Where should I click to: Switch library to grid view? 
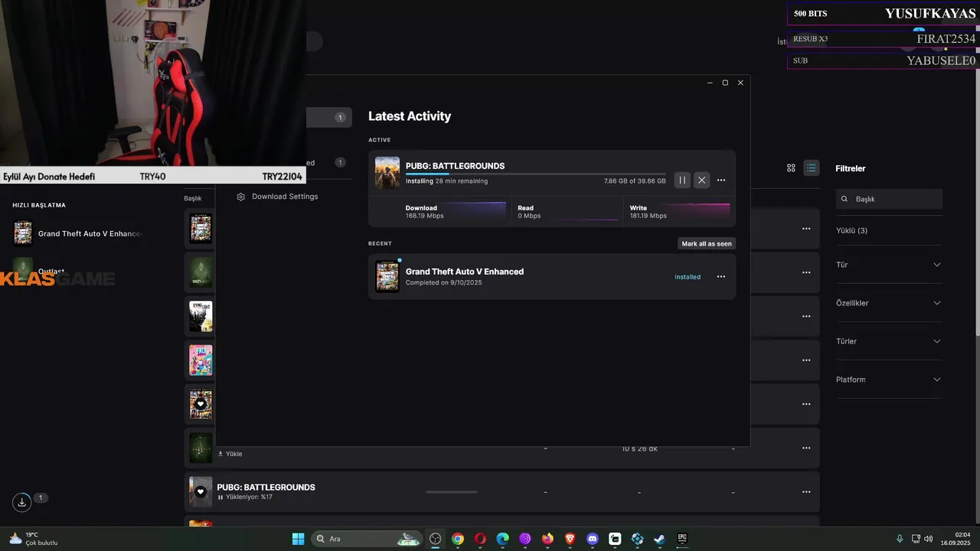click(x=791, y=168)
